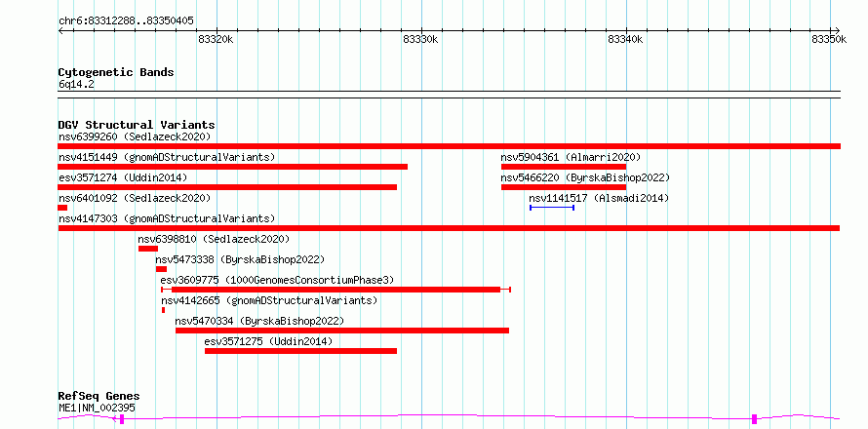Click the 83330k ruler mark

(420, 39)
